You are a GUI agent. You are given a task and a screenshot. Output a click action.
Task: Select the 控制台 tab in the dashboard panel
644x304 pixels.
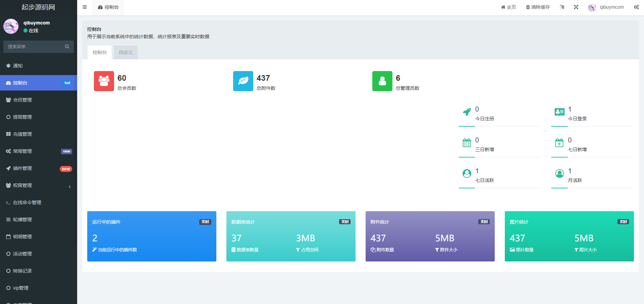coord(100,52)
